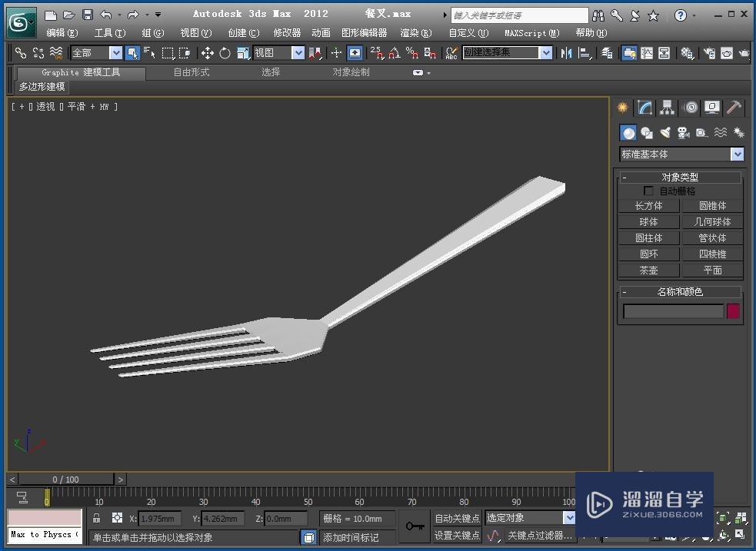Image resolution: width=756 pixels, height=551 pixels.
Task: Open the Modify panel tab
Action: click(x=644, y=108)
